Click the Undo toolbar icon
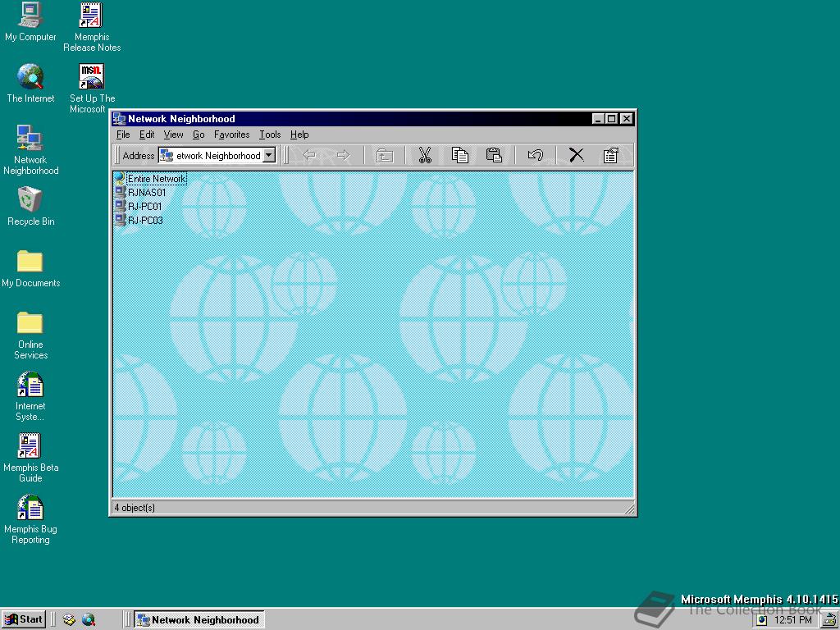 [x=535, y=155]
